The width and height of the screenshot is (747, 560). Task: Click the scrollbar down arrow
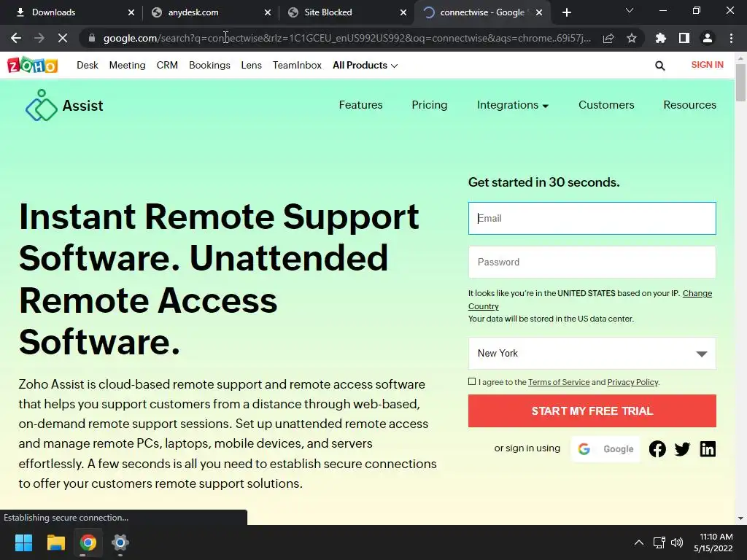pos(740,518)
